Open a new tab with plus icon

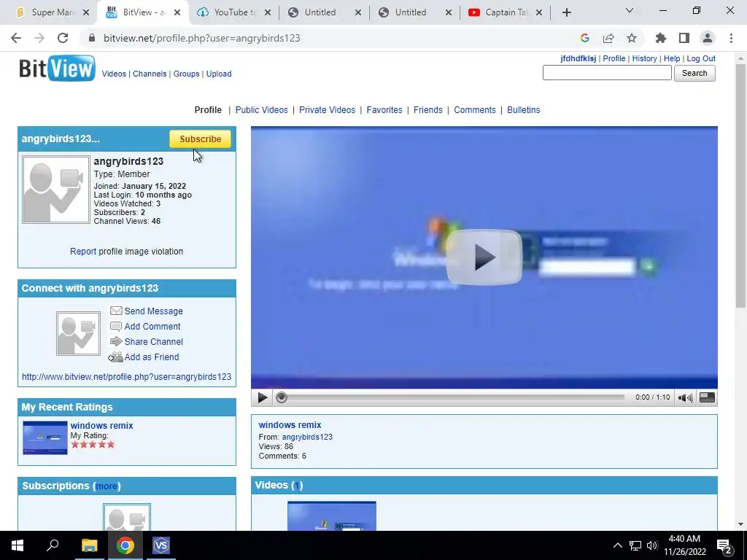pos(566,12)
